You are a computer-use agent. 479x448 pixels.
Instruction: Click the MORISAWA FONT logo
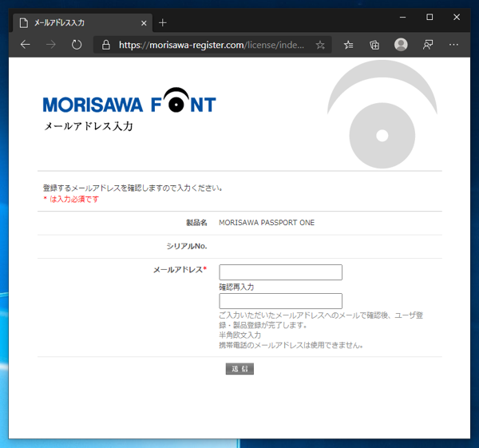[129, 101]
